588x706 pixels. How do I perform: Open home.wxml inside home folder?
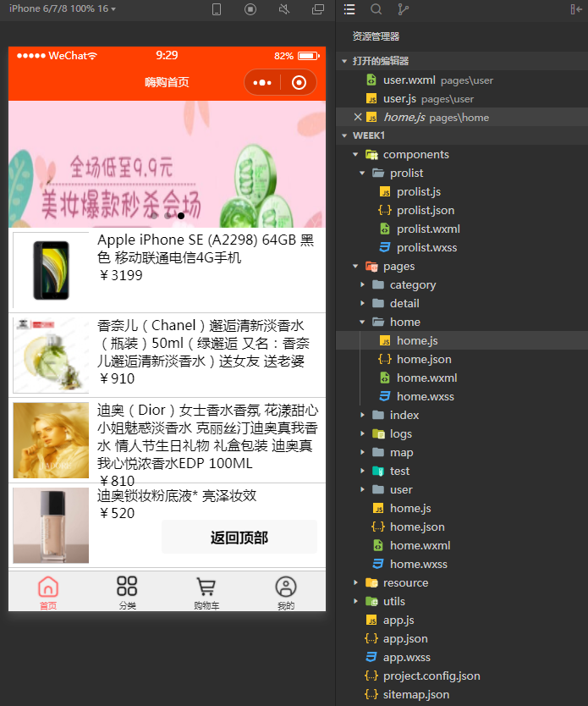pos(462,378)
